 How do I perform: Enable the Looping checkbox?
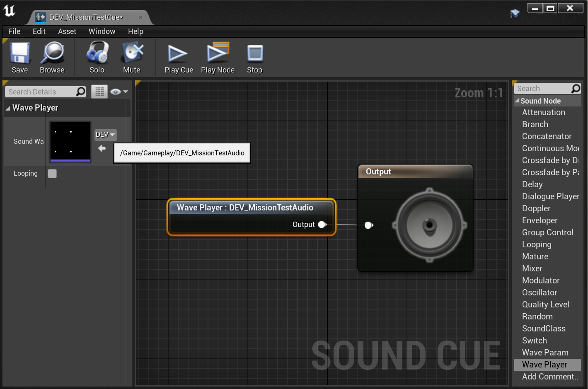point(52,174)
